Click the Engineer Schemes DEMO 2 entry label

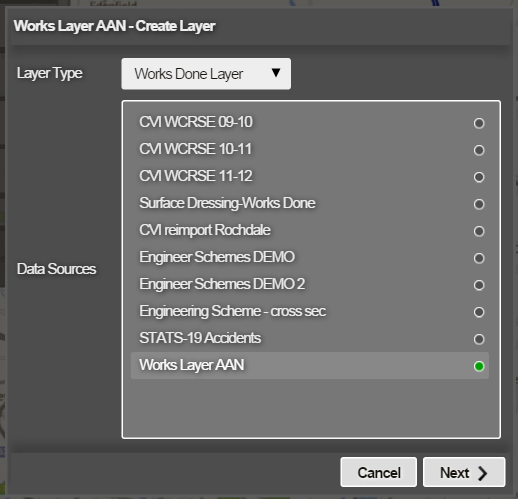(222, 284)
